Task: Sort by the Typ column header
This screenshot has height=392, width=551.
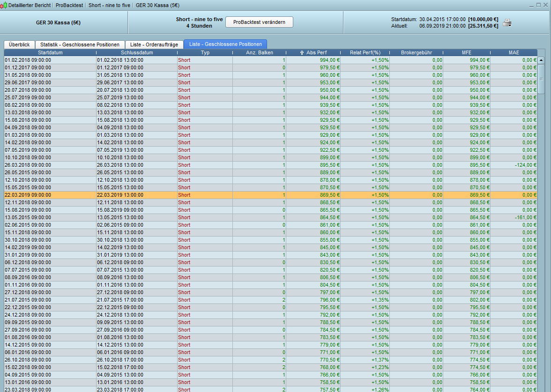Action: [x=205, y=52]
